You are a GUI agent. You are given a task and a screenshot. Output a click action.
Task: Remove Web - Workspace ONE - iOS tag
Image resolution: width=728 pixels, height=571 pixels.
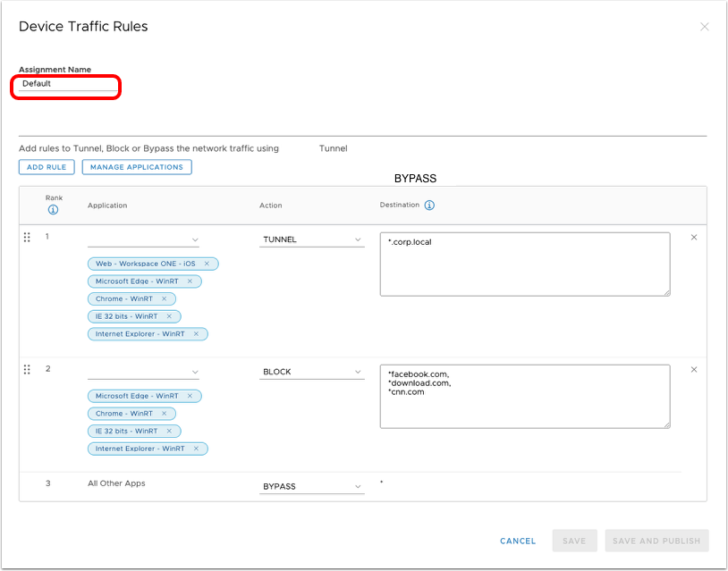click(x=207, y=264)
